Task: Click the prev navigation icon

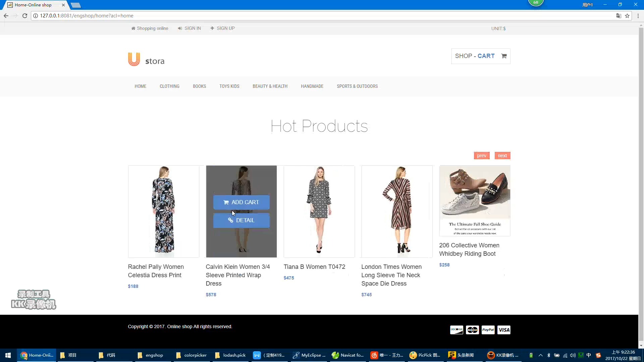Action: (482, 156)
